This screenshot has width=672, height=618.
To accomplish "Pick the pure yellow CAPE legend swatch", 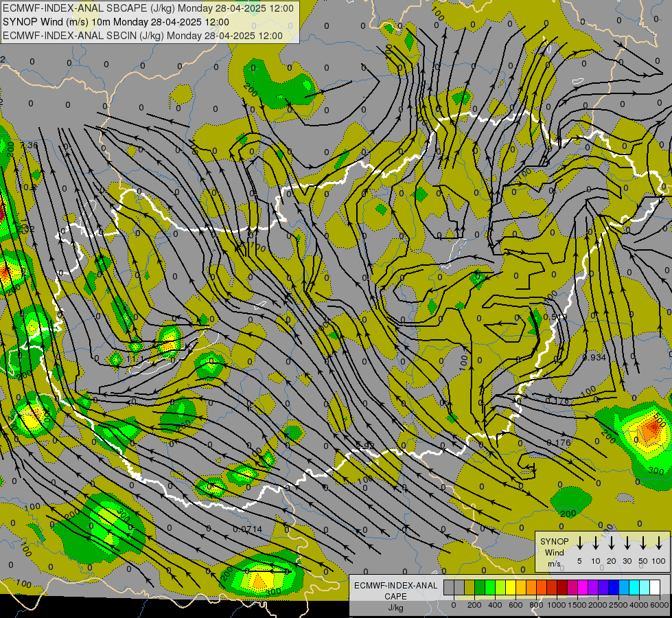I will tap(511, 588).
